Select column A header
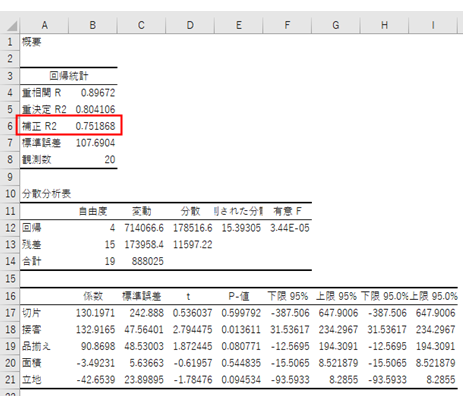This screenshot has width=468, height=408. tap(44, 25)
